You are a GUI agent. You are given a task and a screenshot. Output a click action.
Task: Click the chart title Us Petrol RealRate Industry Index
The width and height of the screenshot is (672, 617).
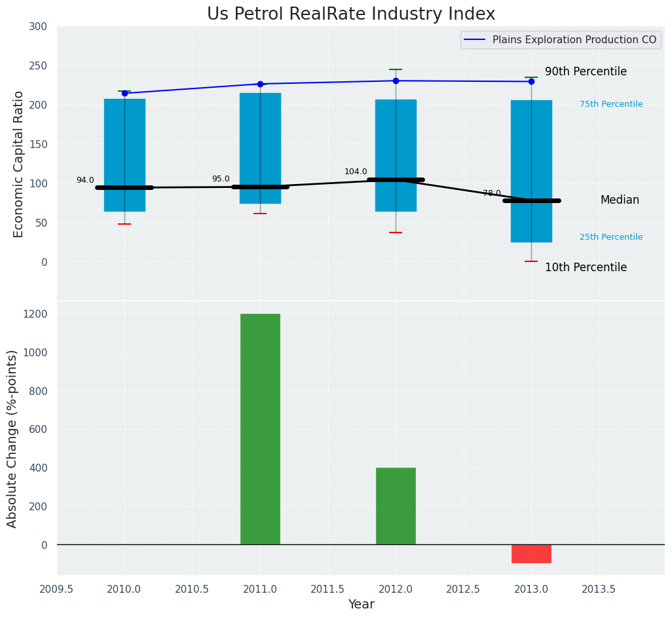pos(351,14)
